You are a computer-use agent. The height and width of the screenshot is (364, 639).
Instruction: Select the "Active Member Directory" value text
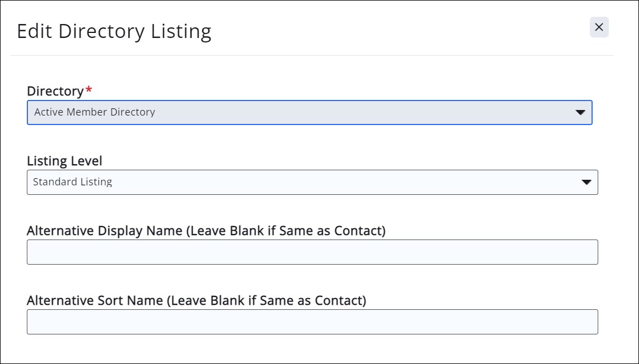(x=94, y=112)
